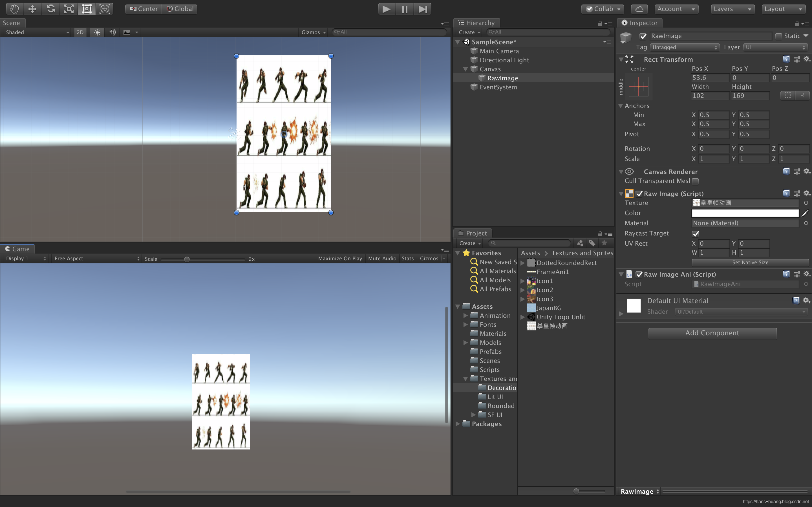
Task: Select the Scale tool
Action: 69,9
